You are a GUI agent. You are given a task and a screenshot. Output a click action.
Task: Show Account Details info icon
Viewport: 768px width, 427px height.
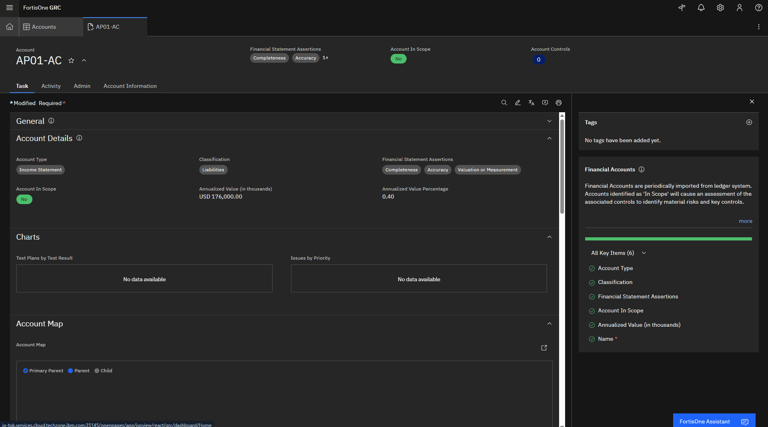point(79,138)
